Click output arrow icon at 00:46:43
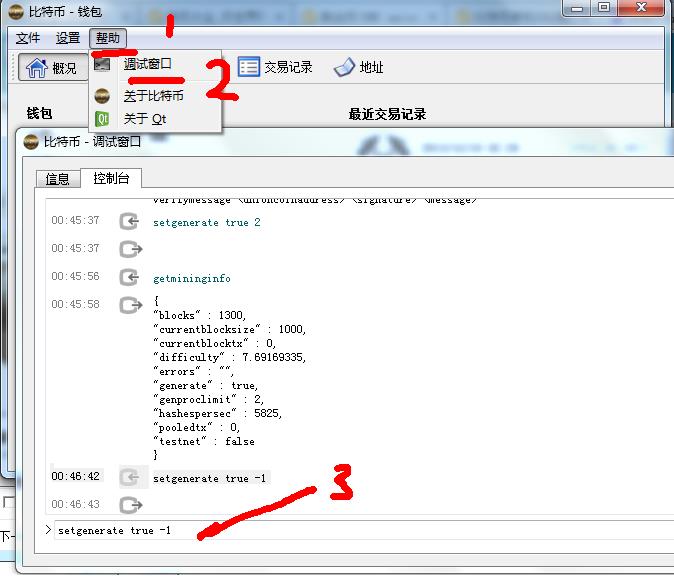 pyautogui.click(x=131, y=505)
